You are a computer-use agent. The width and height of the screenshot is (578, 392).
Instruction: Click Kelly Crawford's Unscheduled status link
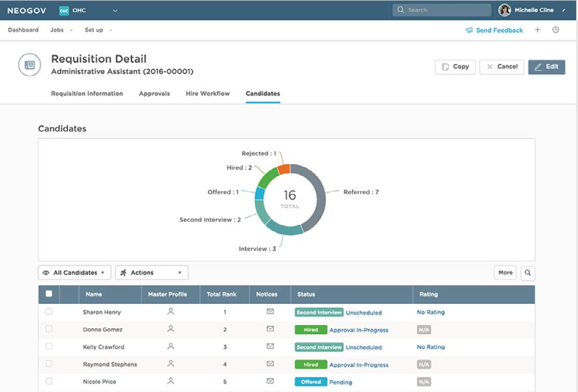pyautogui.click(x=364, y=347)
